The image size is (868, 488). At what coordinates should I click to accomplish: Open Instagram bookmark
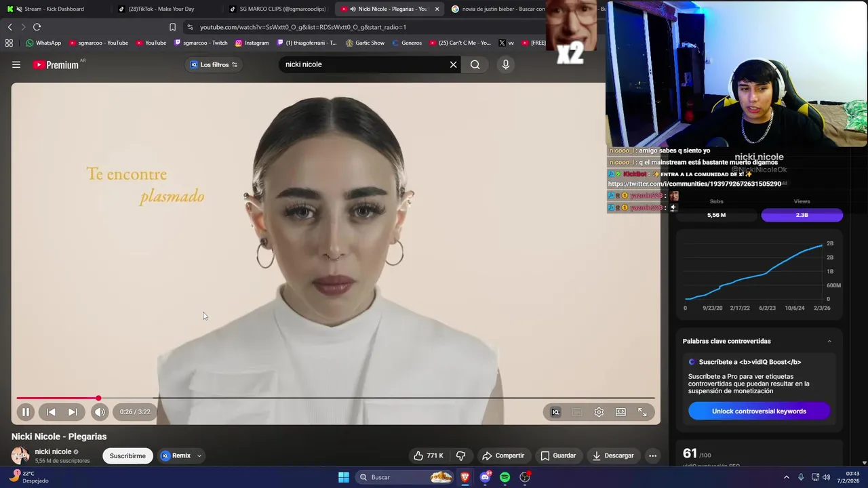click(x=252, y=43)
